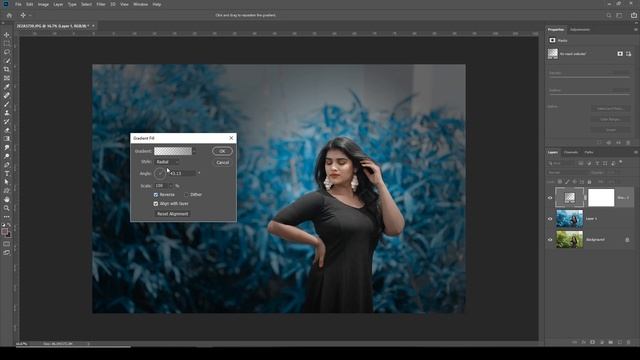Delete layer using trash icon in Layers panel

click(629, 342)
